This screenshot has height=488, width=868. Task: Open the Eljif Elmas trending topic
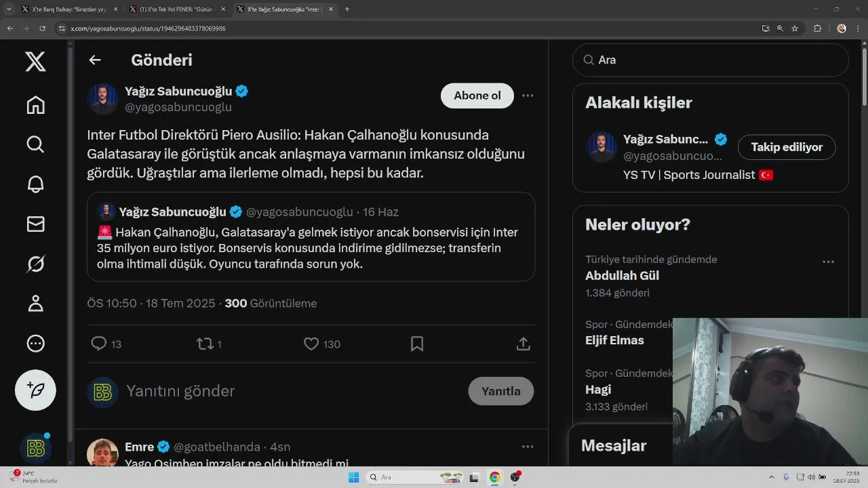614,340
